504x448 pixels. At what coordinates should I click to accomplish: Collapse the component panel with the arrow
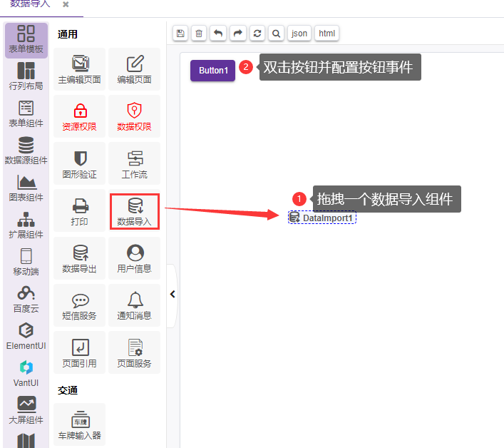(172, 294)
